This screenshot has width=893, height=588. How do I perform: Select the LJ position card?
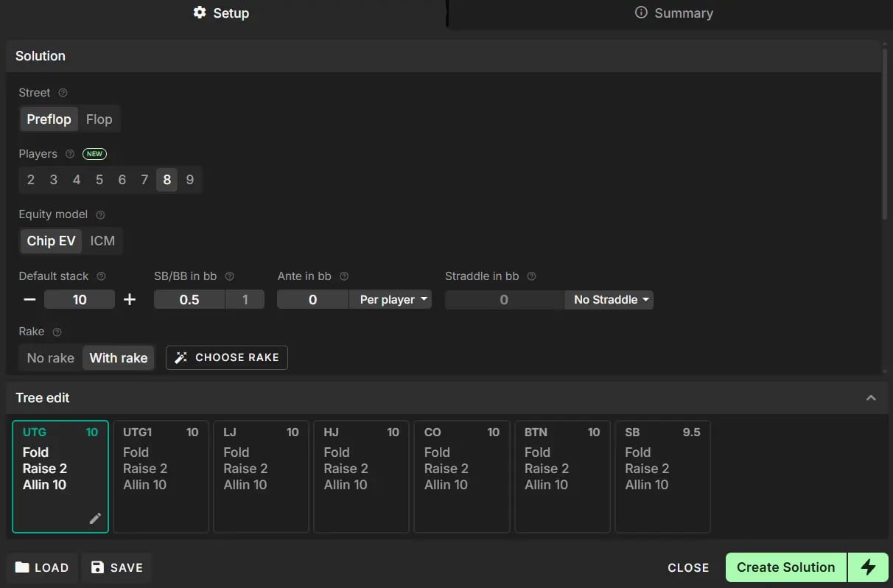pyautogui.click(x=261, y=477)
